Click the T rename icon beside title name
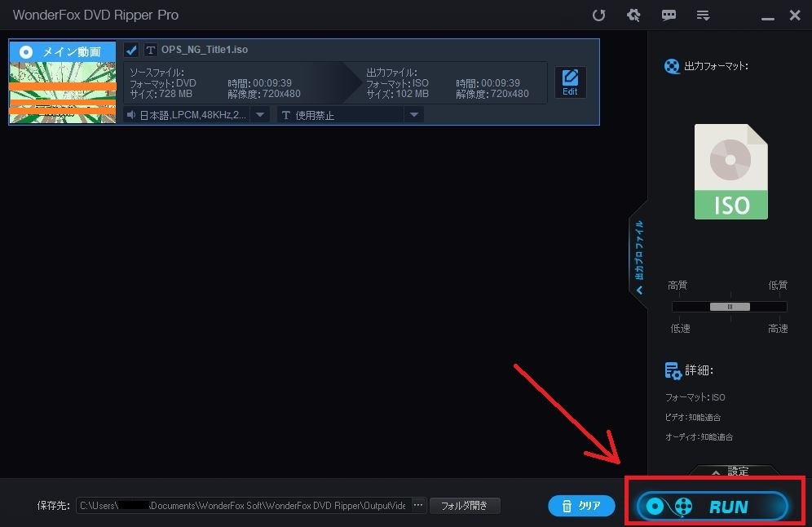The height and width of the screenshot is (527, 812). pyautogui.click(x=150, y=50)
